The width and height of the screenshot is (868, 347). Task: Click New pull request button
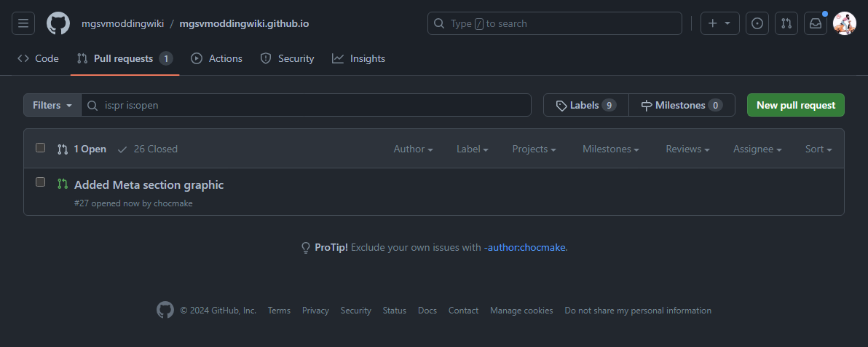tap(795, 105)
